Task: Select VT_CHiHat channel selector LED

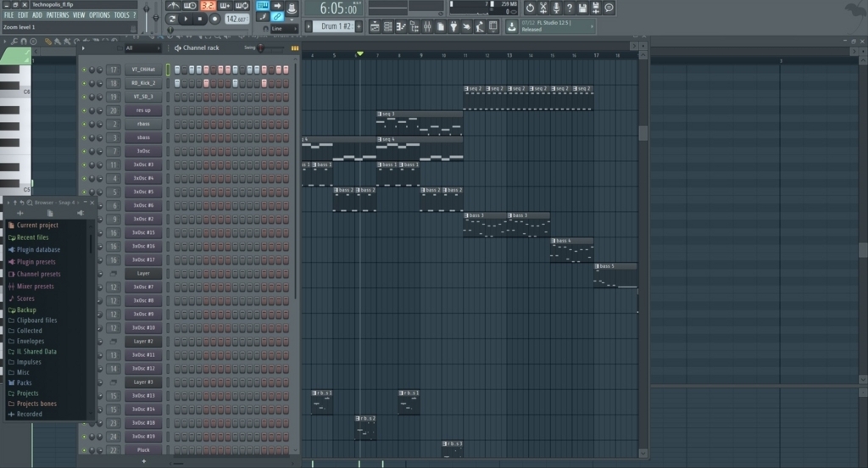Action: tap(169, 70)
